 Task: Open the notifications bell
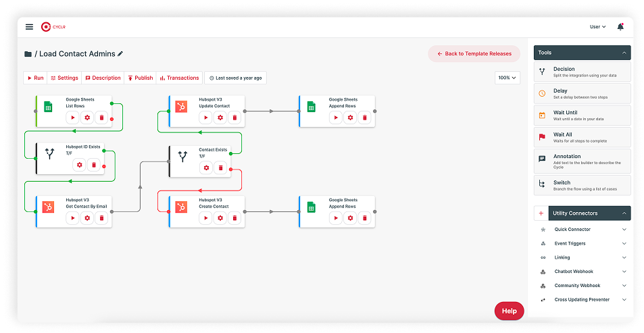[x=620, y=27]
